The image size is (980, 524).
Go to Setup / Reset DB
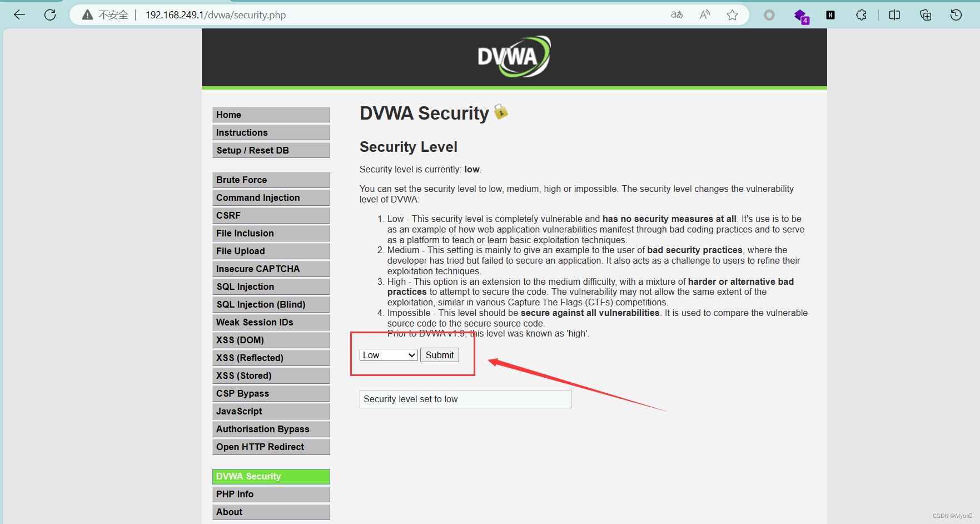(x=271, y=150)
